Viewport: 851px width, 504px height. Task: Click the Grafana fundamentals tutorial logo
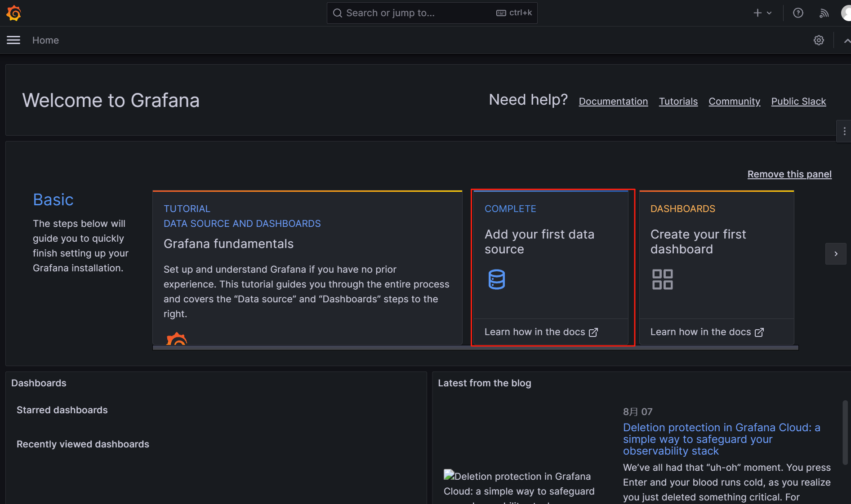click(x=176, y=338)
